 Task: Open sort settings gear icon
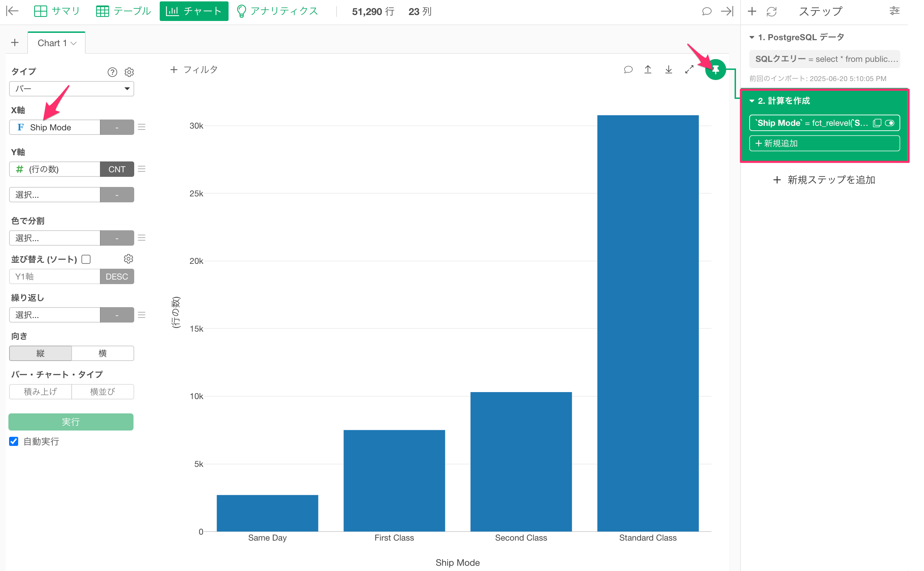tap(128, 259)
